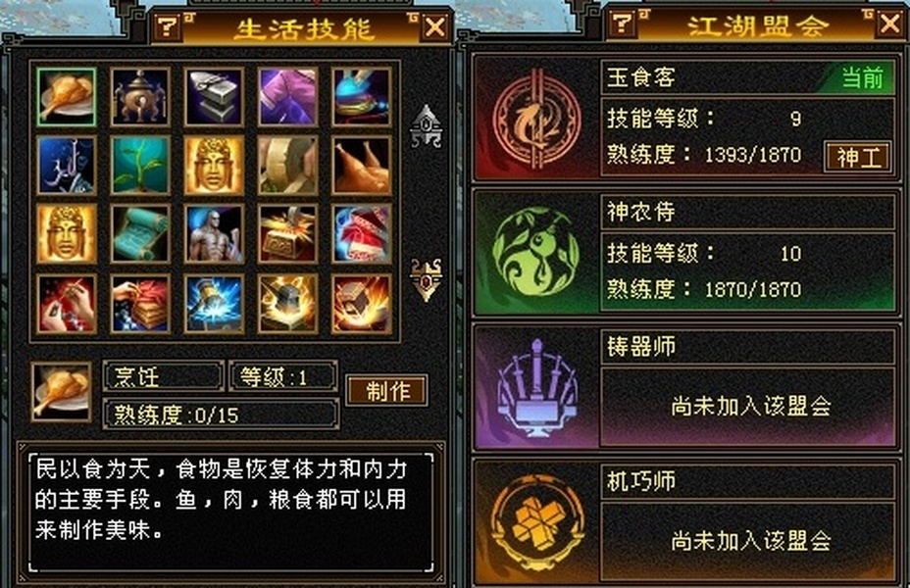This screenshot has height=588, width=910.
Task: Click the up arrow on skill list
Action: point(427,125)
